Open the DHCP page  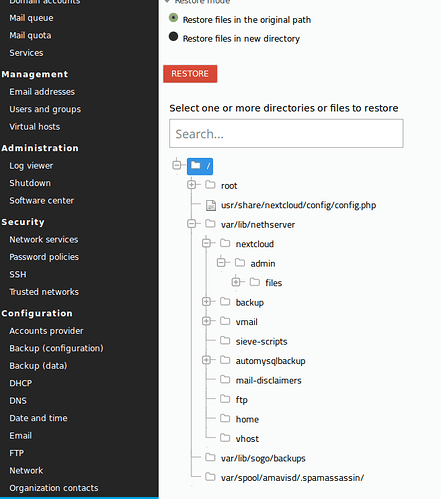point(21,383)
